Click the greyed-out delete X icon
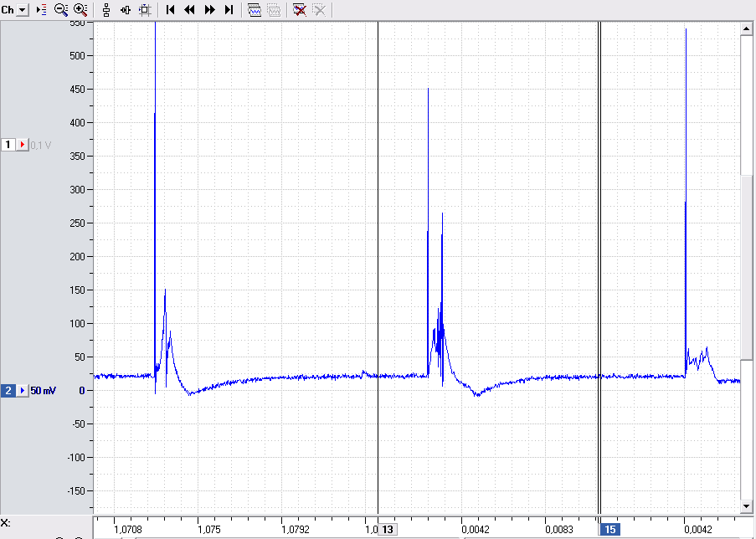The image size is (756, 539). tap(319, 10)
